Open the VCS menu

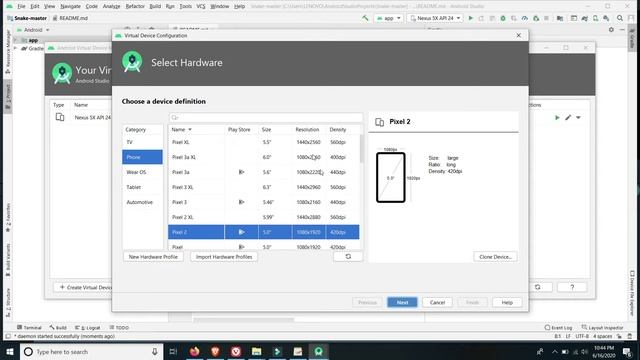(201, 7)
